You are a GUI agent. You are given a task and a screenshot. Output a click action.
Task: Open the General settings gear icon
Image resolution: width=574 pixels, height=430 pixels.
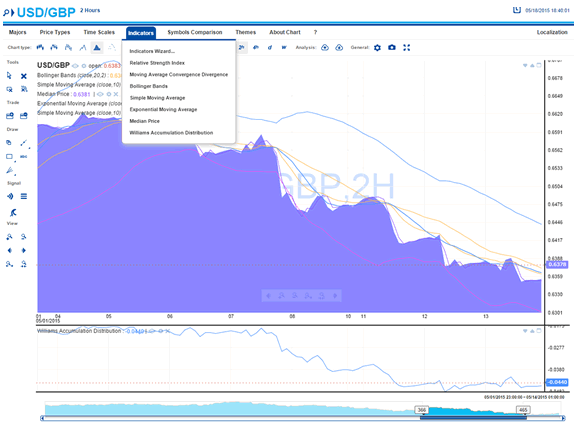[377, 48]
